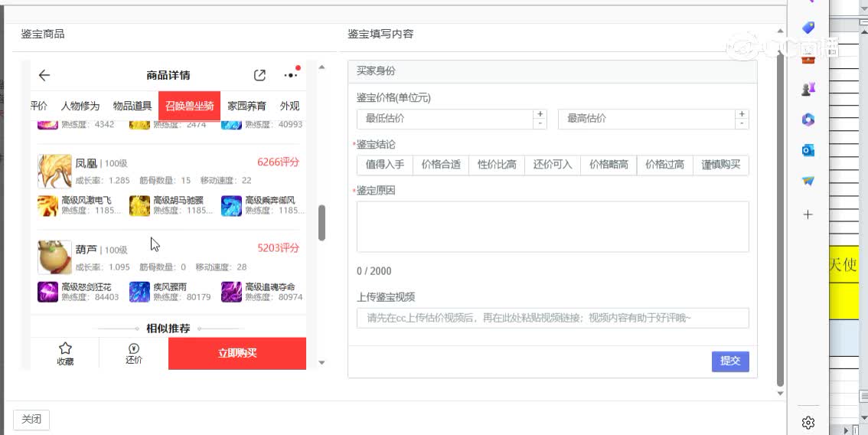Click the 提交 submit button

tap(730, 361)
